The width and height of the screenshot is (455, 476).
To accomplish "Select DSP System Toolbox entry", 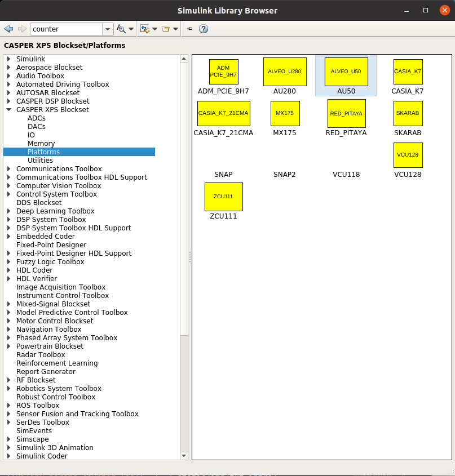I will tap(51, 220).
